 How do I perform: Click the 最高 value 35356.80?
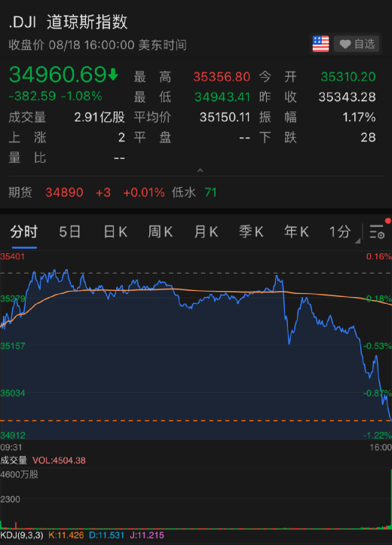click(222, 77)
